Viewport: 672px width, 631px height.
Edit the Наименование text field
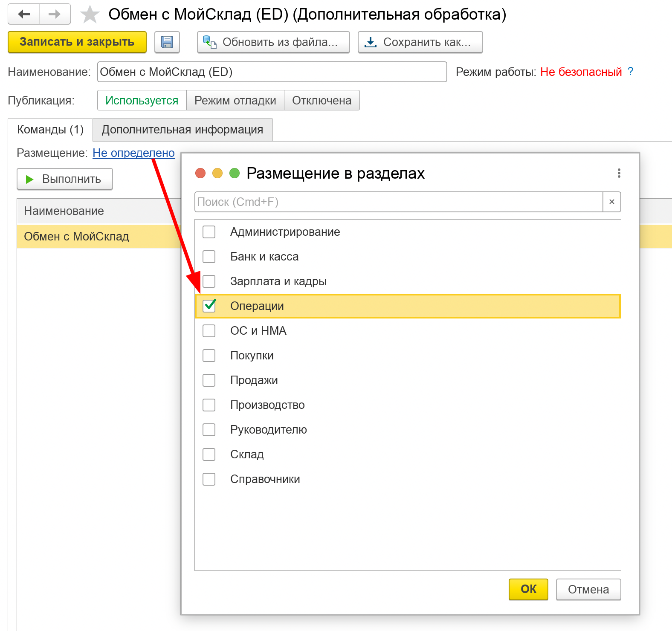pyautogui.click(x=272, y=72)
